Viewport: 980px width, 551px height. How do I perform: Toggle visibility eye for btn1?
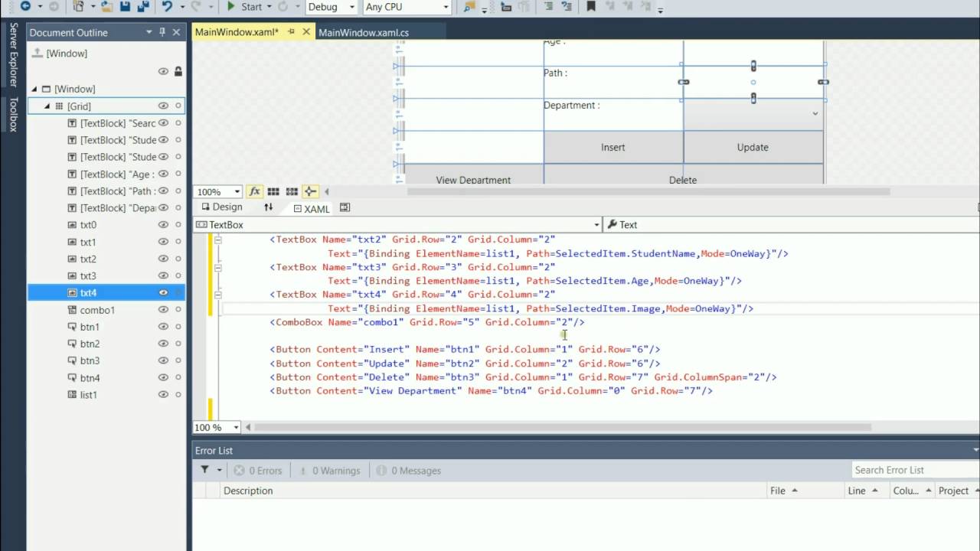tap(163, 327)
